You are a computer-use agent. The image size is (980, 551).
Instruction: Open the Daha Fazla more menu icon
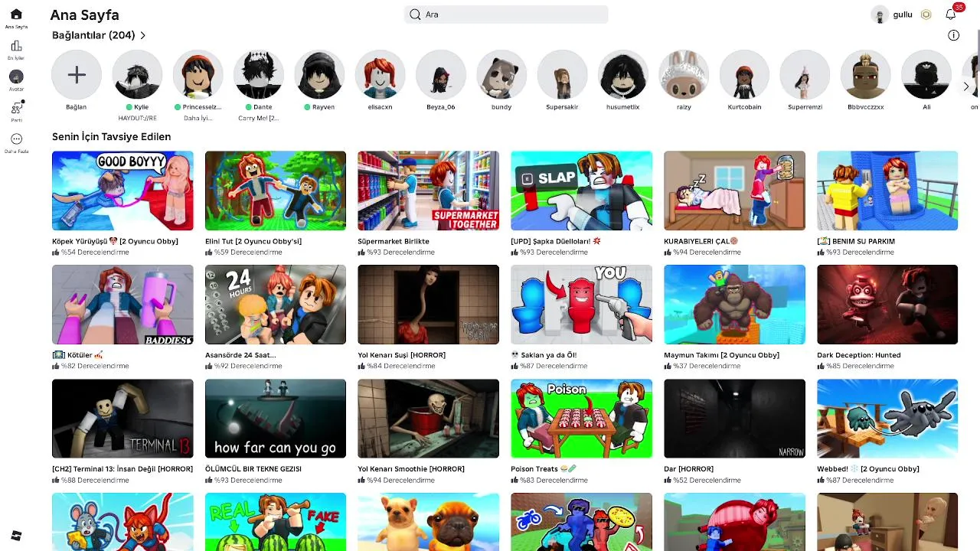pyautogui.click(x=16, y=139)
